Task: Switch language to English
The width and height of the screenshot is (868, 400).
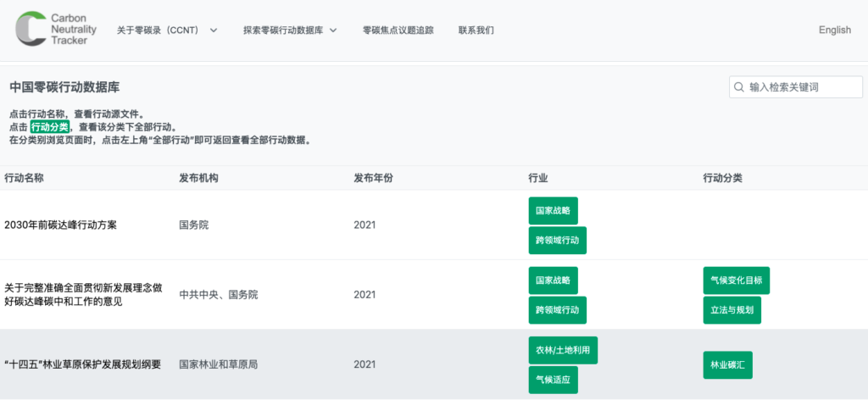Action: (835, 31)
